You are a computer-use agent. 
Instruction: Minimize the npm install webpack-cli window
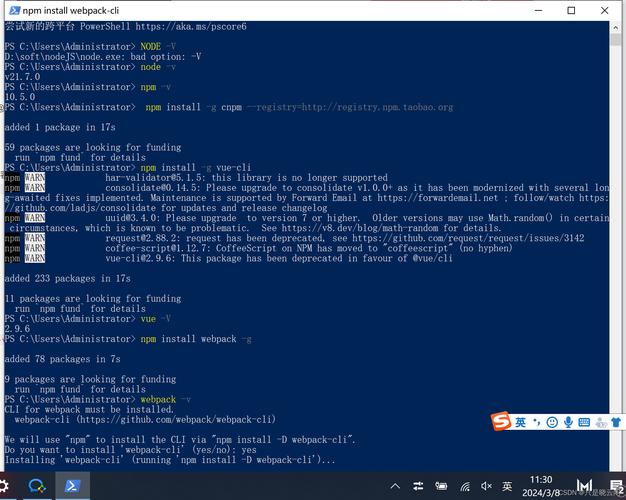539,10
